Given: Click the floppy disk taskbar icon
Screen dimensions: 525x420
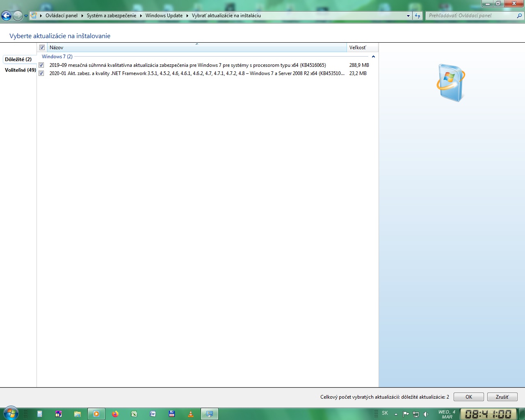Looking at the screenshot, I should click(x=172, y=414).
